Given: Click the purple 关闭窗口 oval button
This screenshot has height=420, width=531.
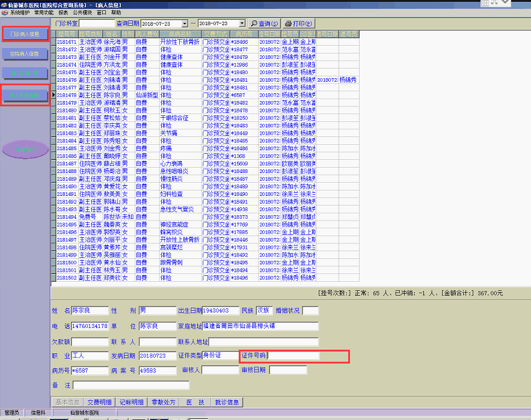Looking at the screenshot, I should click(x=25, y=149).
